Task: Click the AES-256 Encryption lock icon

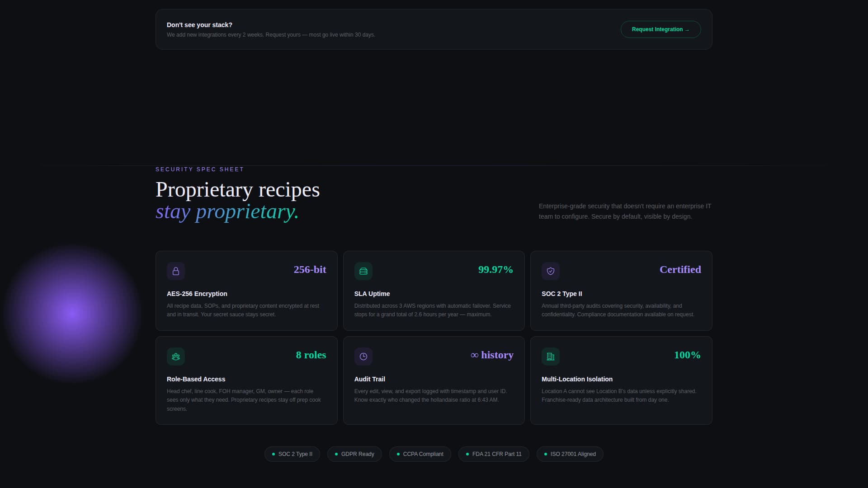Action: point(176,271)
